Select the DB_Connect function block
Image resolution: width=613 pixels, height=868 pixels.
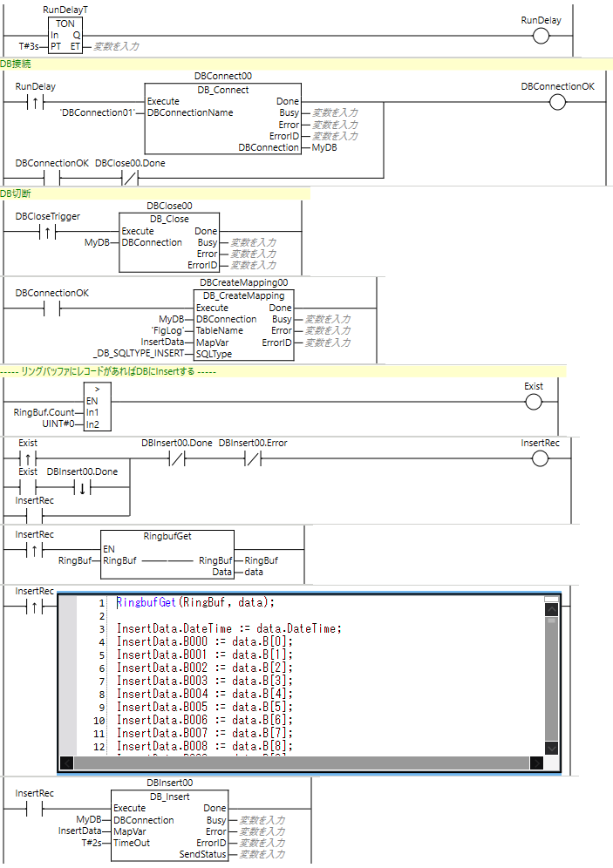click(x=222, y=119)
